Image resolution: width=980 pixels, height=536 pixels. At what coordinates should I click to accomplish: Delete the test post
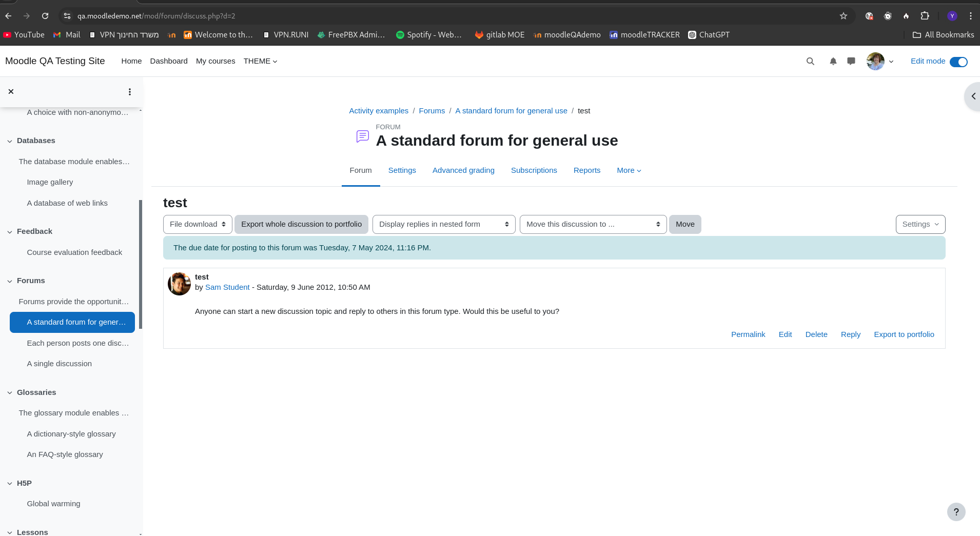[x=816, y=334]
